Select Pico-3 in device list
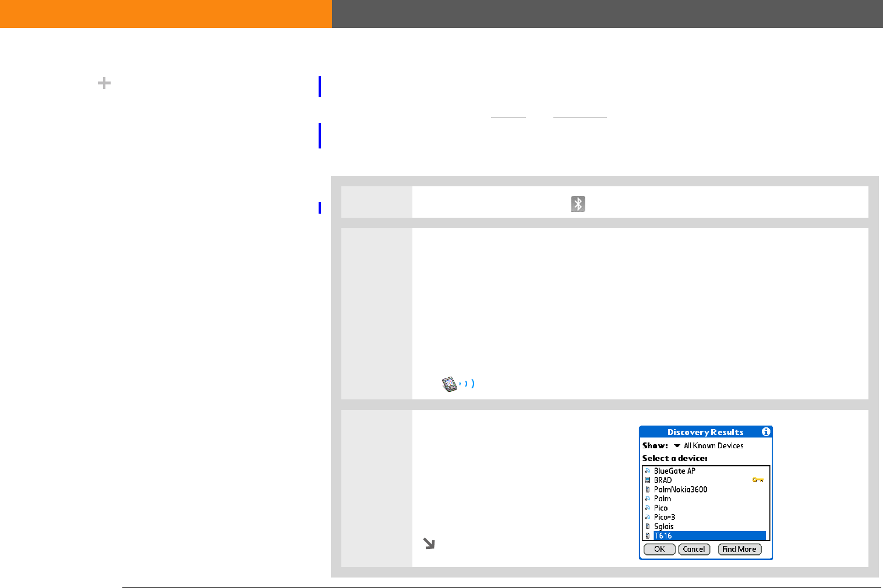 click(x=665, y=517)
